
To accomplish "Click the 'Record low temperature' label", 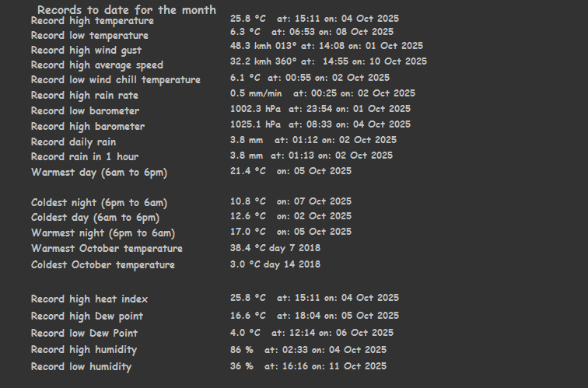I will point(89,36).
